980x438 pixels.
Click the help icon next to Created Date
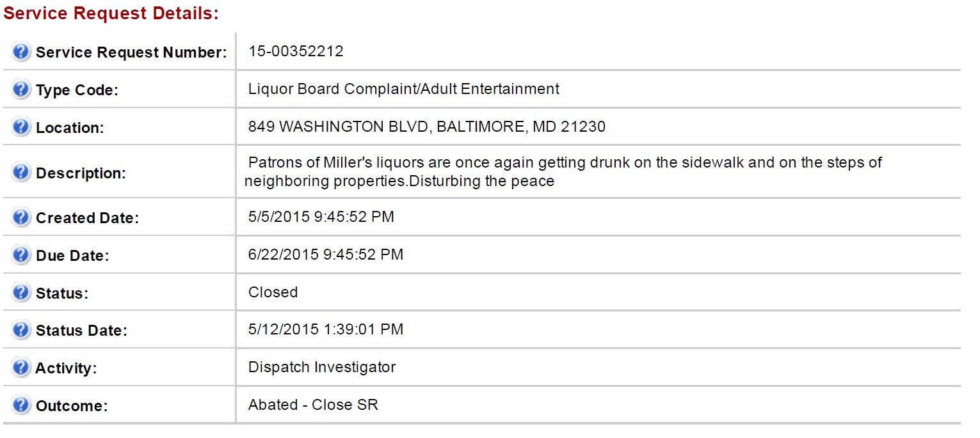pyautogui.click(x=21, y=217)
